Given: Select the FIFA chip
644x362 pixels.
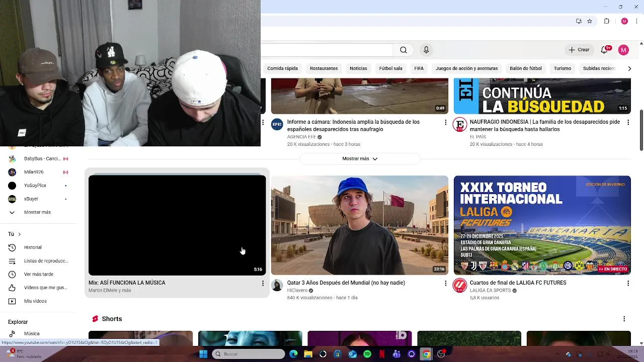Looking at the screenshot, I should tap(419, 68).
